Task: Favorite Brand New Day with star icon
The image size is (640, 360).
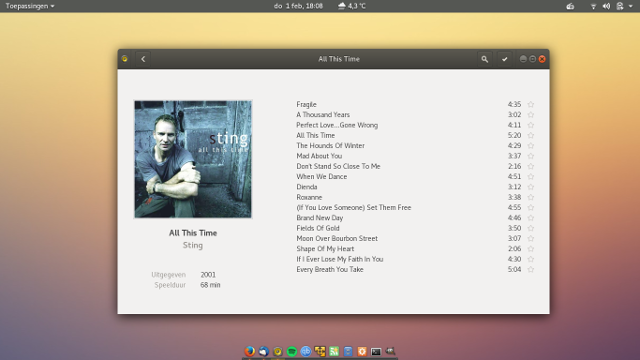Action: tap(531, 218)
